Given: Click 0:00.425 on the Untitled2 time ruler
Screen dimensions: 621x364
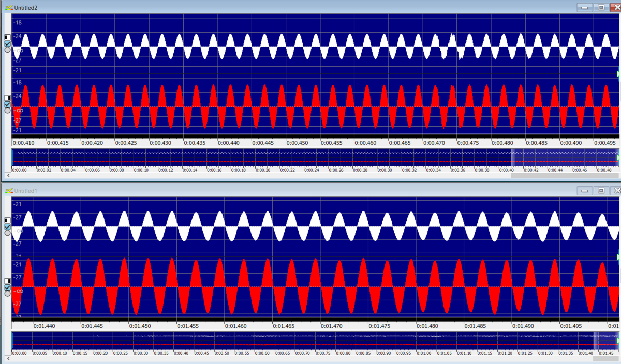Looking at the screenshot, I should 126,142.
